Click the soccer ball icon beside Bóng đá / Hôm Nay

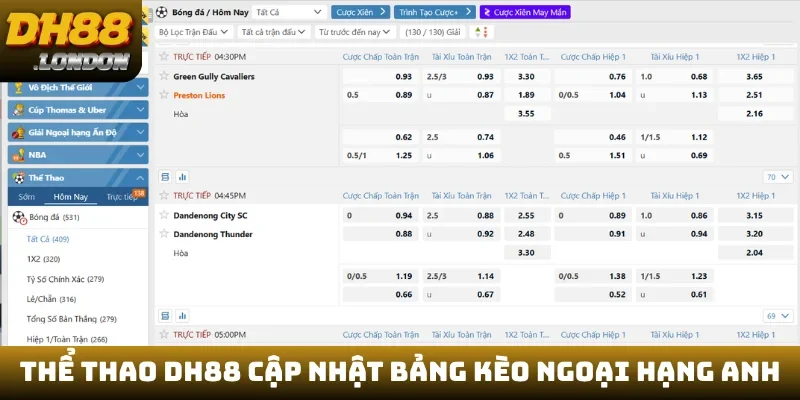click(x=162, y=12)
